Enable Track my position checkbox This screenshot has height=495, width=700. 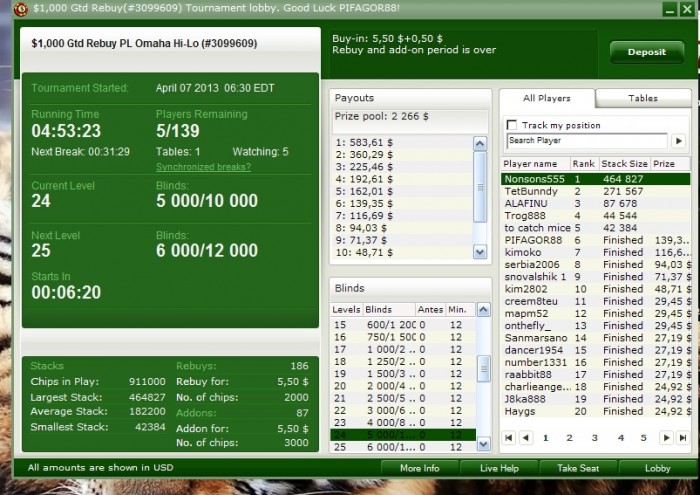(x=512, y=125)
